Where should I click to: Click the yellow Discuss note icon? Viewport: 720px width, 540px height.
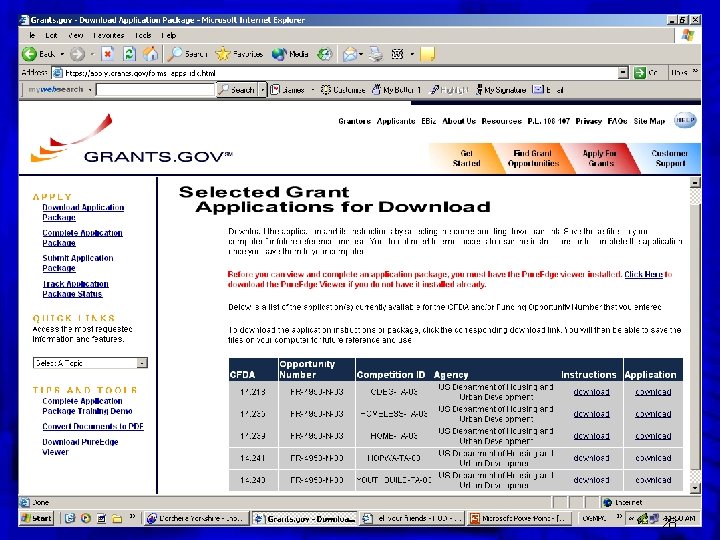coord(427,54)
